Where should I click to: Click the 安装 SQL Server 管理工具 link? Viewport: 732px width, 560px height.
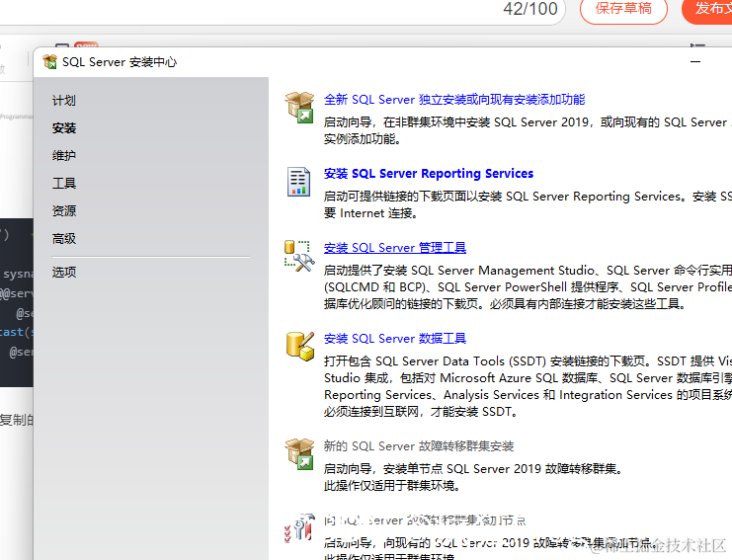coord(395,247)
